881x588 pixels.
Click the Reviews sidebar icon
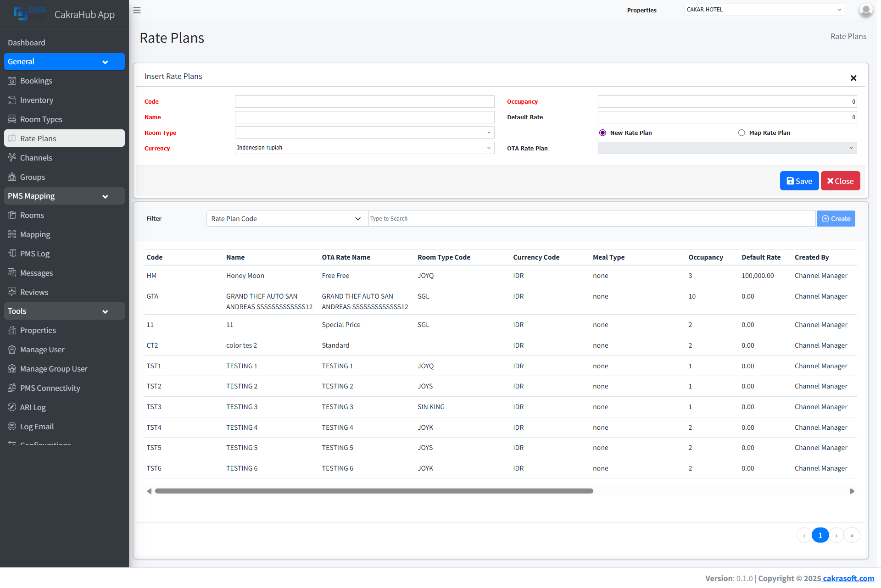[x=12, y=292]
